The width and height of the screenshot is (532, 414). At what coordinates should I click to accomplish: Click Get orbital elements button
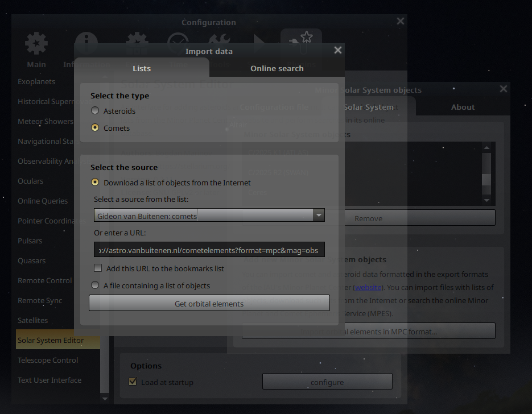tap(209, 304)
